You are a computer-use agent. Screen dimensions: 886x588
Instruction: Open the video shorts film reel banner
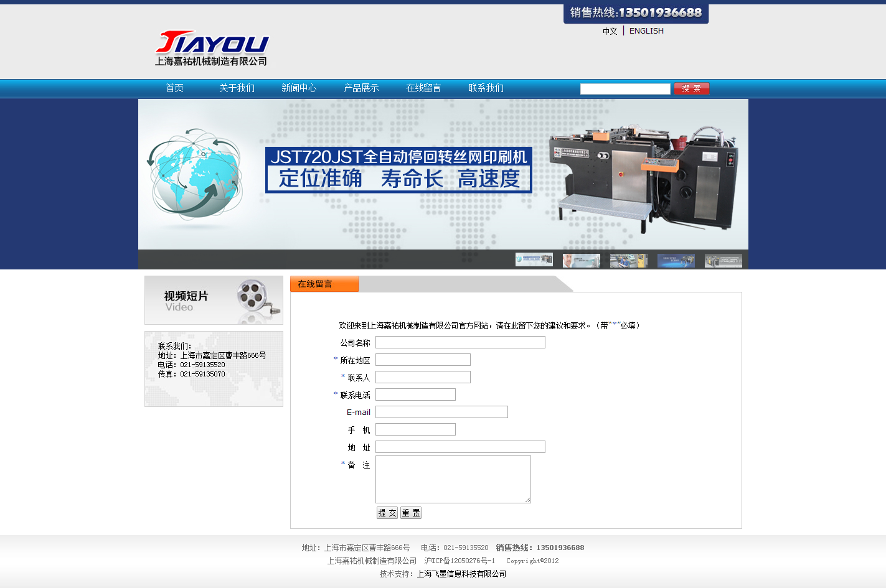coord(214,301)
